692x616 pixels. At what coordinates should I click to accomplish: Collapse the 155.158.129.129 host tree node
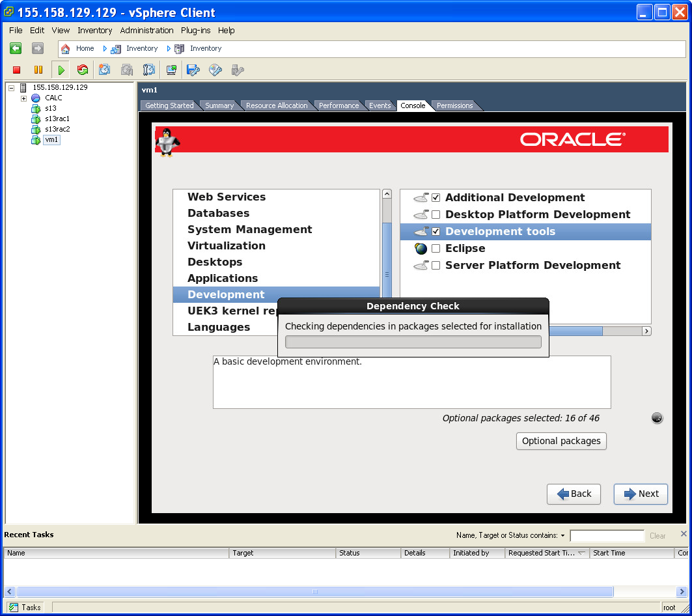12,88
